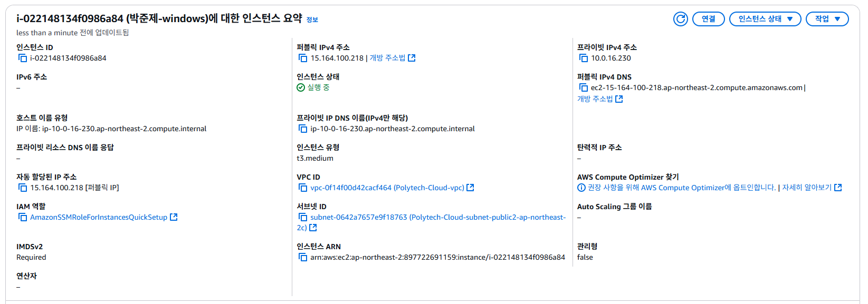Open the 정보 info link
The image size is (868, 304).
312,20
